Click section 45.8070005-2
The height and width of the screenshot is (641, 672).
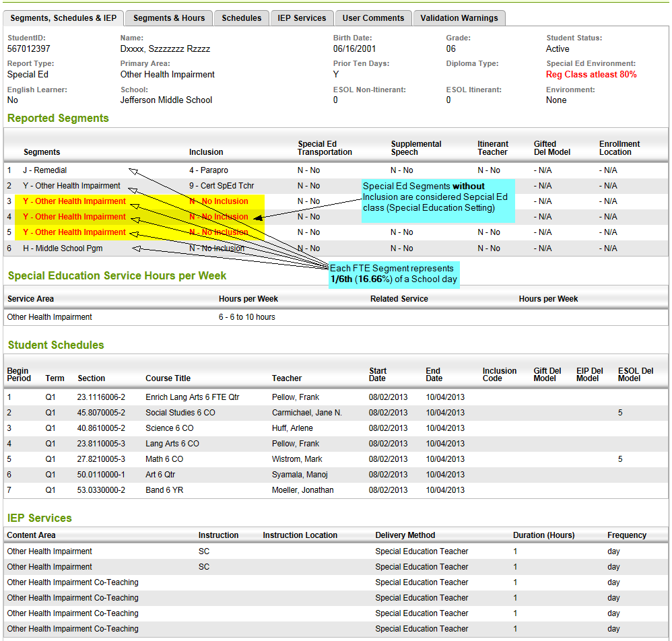(x=101, y=413)
